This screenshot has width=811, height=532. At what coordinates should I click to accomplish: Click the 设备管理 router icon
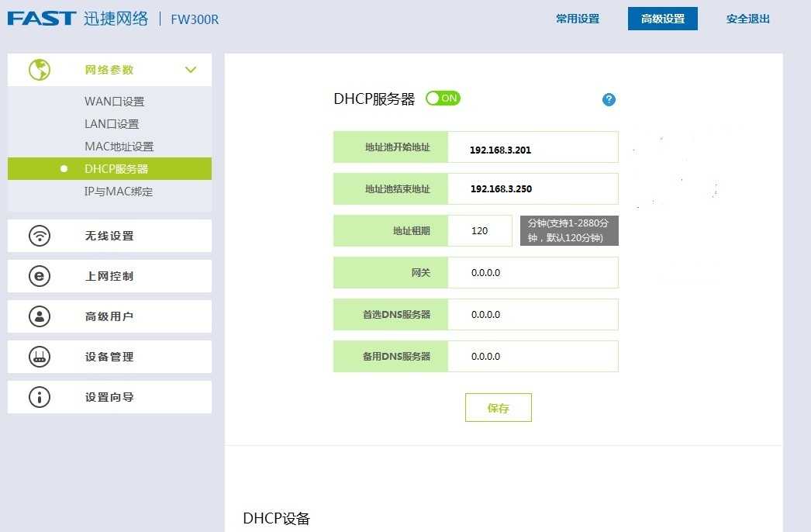click(x=39, y=357)
